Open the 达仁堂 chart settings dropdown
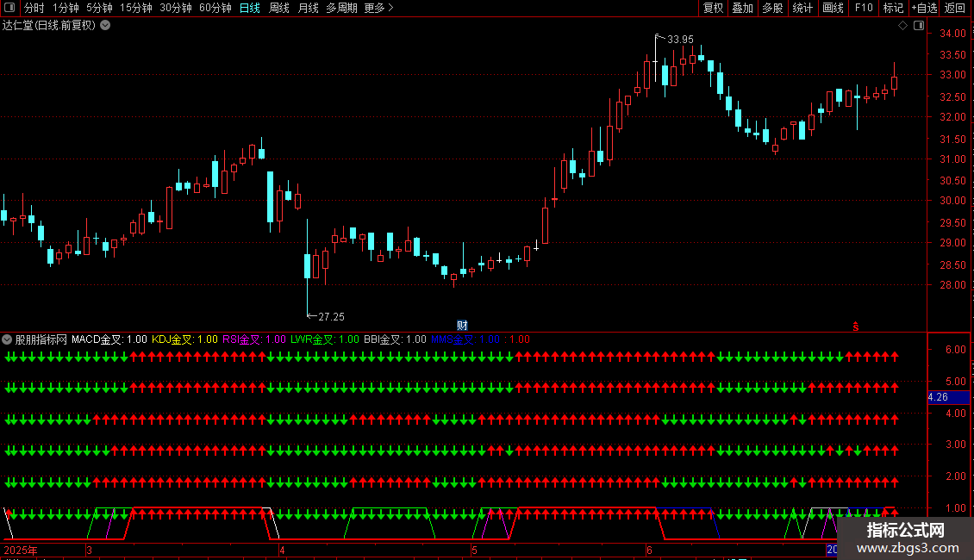Image resolution: width=974 pixels, height=560 pixels. click(x=106, y=26)
